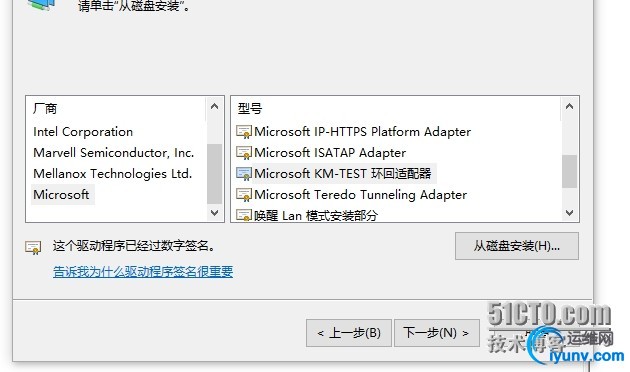Click the Microsoft IP-HTTPS Platform Adapter certificate icon

(244, 132)
